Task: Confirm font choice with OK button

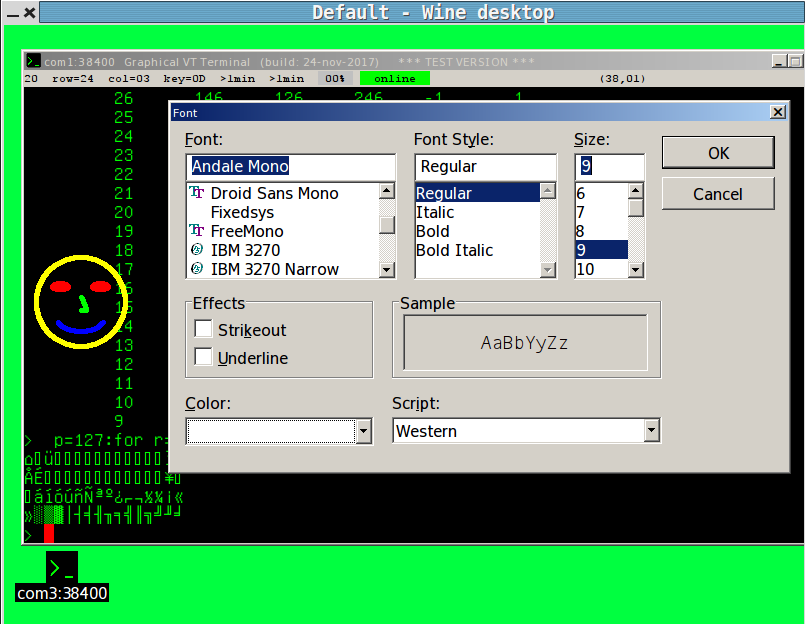Action: pos(718,153)
